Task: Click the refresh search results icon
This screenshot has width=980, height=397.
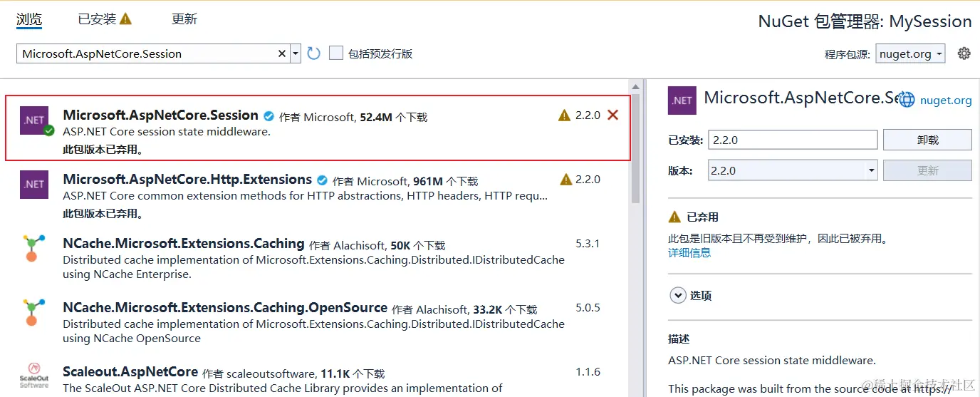Action: coord(314,53)
